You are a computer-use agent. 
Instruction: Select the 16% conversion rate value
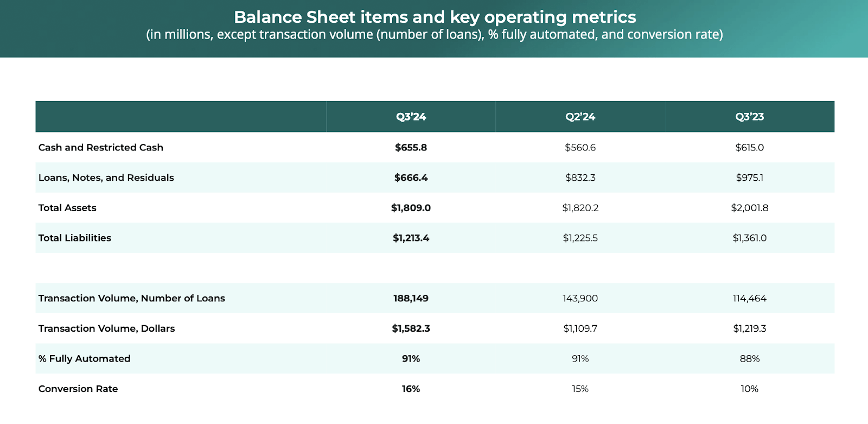411,389
